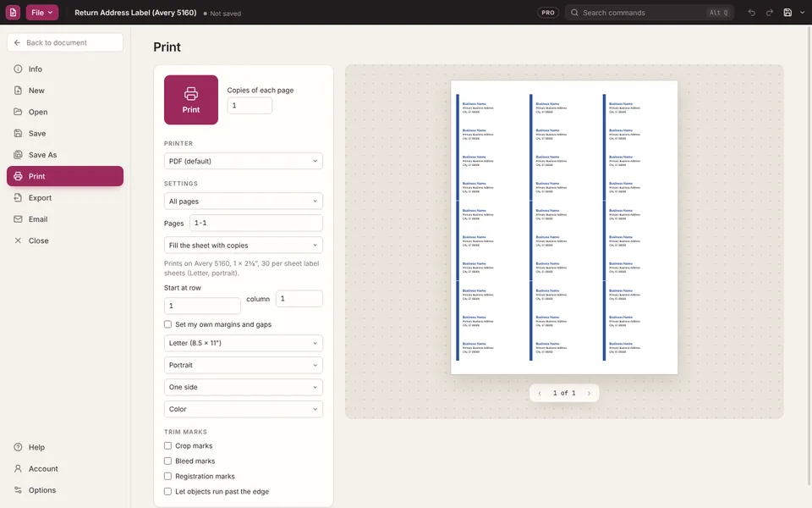Go to previous preview page arrow
812x508 pixels.
[x=540, y=394]
